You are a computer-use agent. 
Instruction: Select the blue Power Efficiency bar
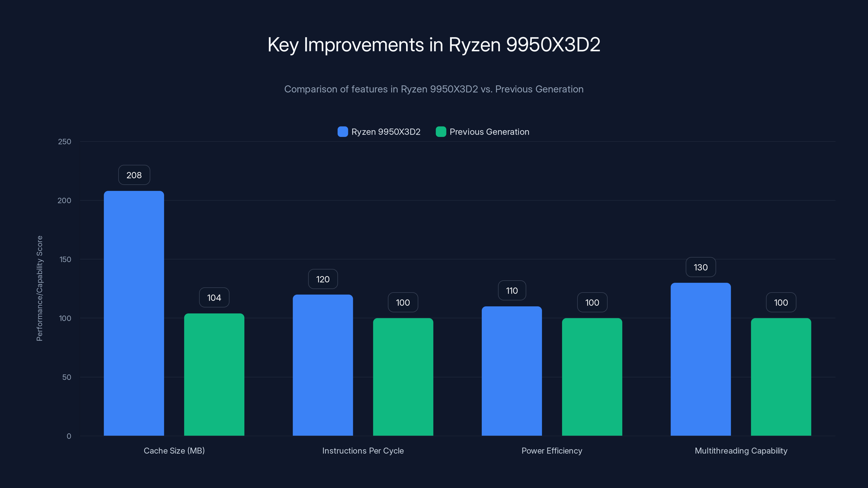[x=512, y=370]
